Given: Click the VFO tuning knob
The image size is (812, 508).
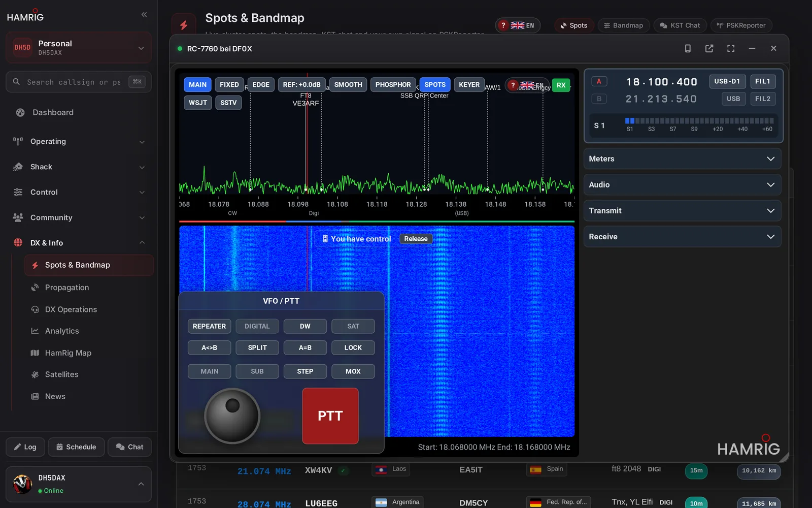Looking at the screenshot, I should (232, 416).
